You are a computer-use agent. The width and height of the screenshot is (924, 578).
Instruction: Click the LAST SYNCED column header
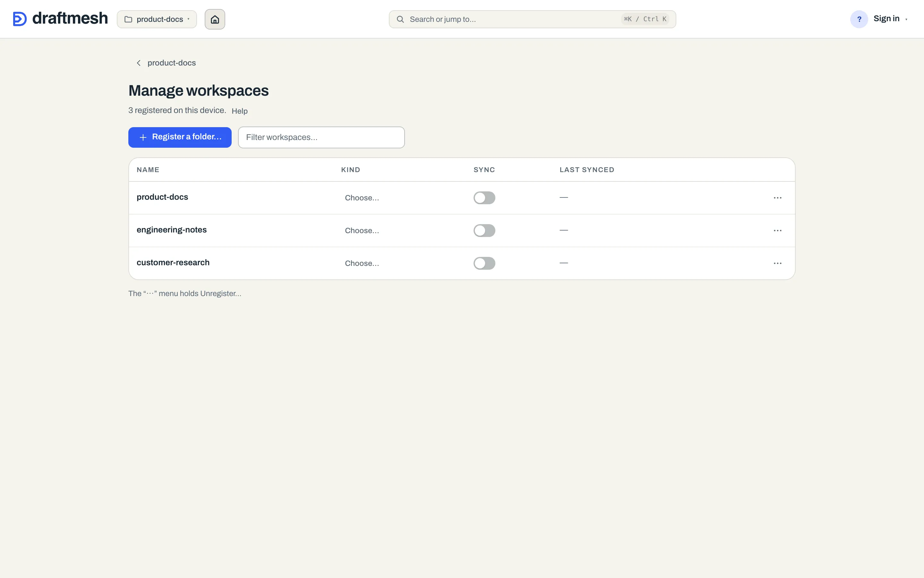[587, 170]
